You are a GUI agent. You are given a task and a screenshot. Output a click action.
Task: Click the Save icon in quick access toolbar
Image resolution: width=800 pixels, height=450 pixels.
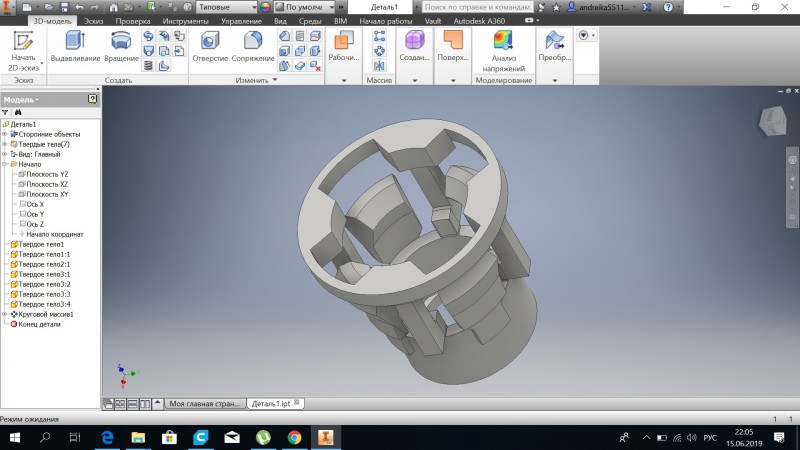(64, 7)
